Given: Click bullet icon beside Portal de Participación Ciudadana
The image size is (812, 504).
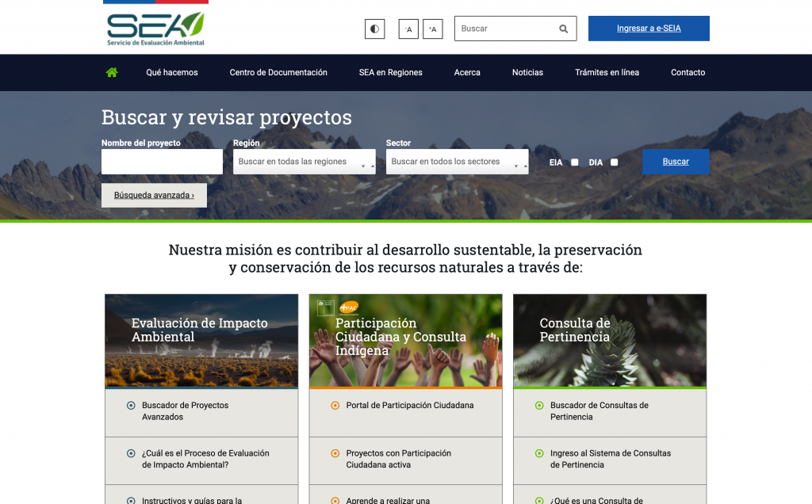Looking at the screenshot, I should pos(335,406).
